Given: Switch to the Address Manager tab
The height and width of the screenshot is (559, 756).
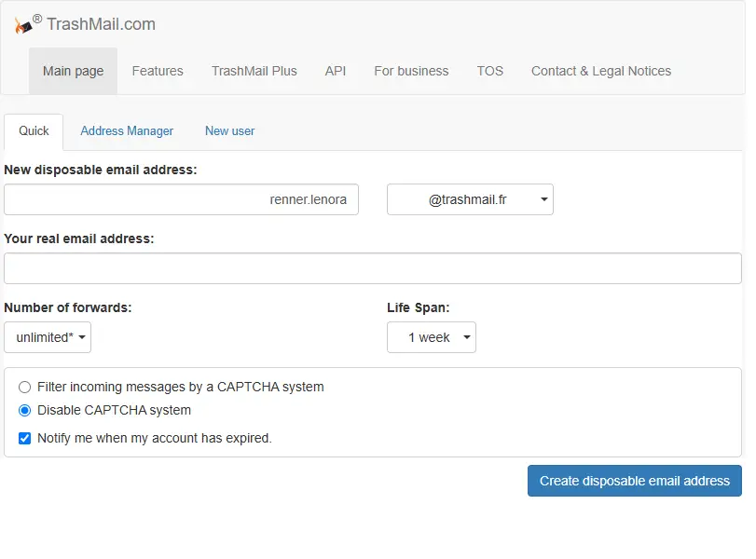Looking at the screenshot, I should [127, 131].
